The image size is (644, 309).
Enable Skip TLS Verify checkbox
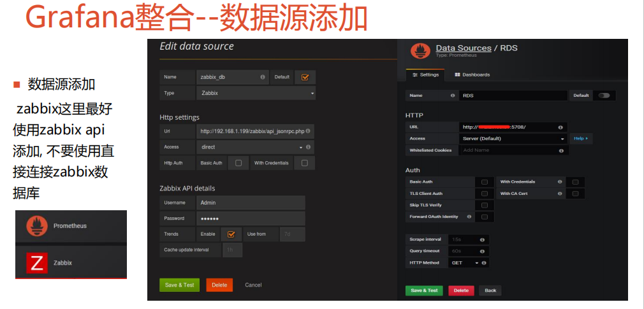pos(485,205)
